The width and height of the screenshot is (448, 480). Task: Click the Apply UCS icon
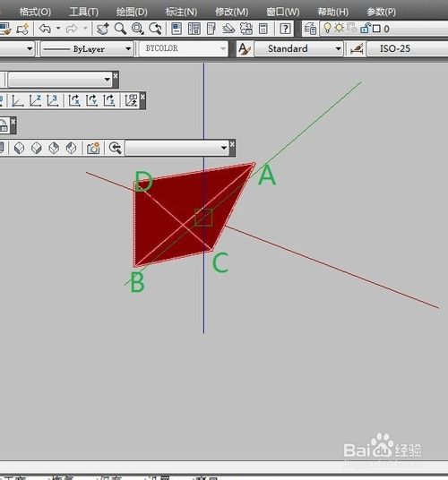click(132, 100)
